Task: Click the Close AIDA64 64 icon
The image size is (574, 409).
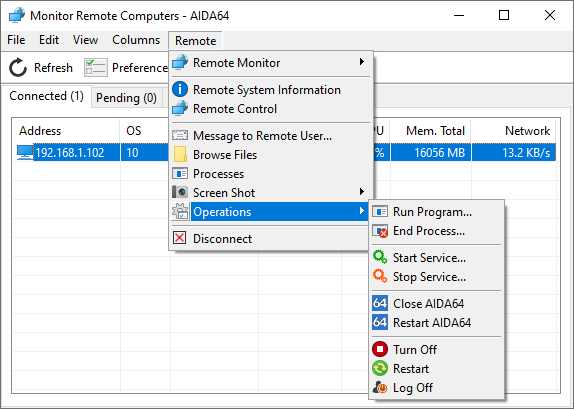Action: (380, 303)
